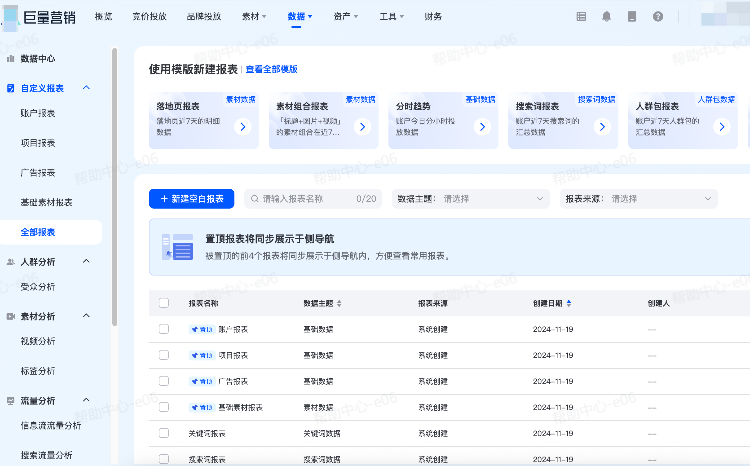This screenshot has width=750, height=466.
Task: Open 信息流流量分析 in the sidebar
Action: click(x=51, y=425)
